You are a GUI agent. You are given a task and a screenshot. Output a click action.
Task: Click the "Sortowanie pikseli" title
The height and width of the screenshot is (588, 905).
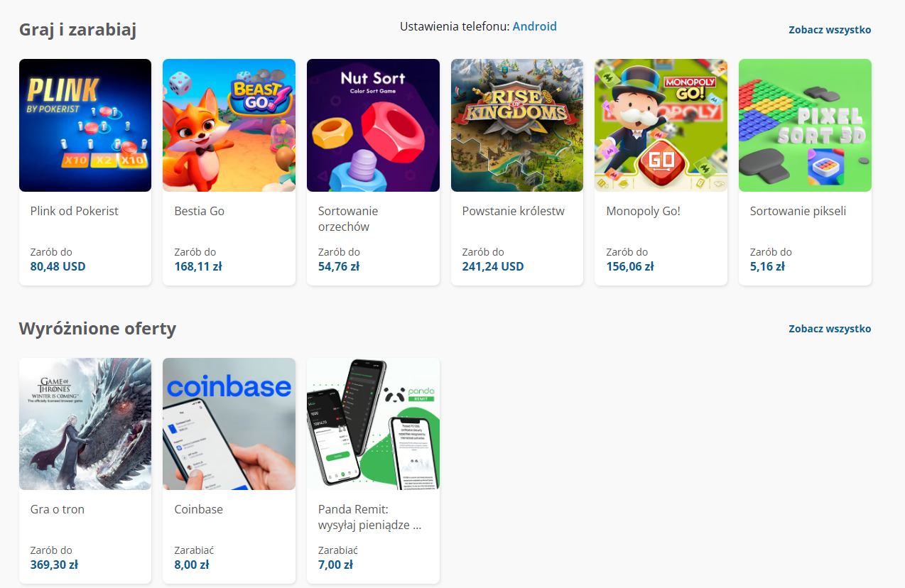(798, 211)
